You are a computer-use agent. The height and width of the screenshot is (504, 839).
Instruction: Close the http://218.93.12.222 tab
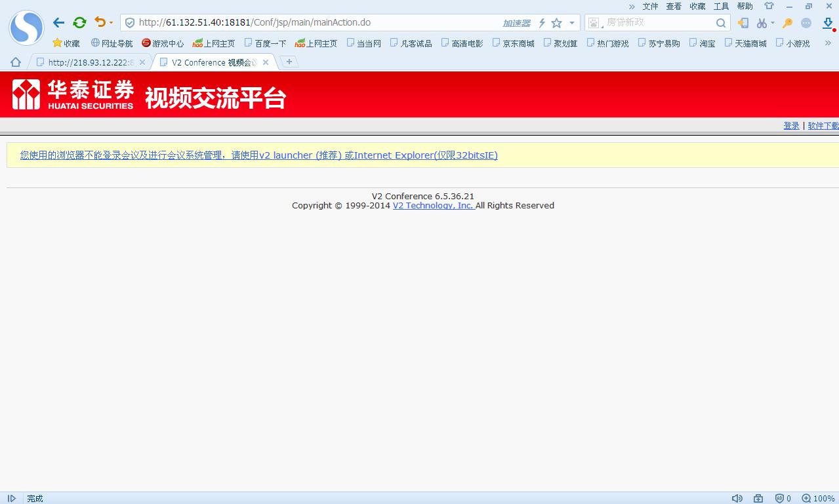coord(142,62)
